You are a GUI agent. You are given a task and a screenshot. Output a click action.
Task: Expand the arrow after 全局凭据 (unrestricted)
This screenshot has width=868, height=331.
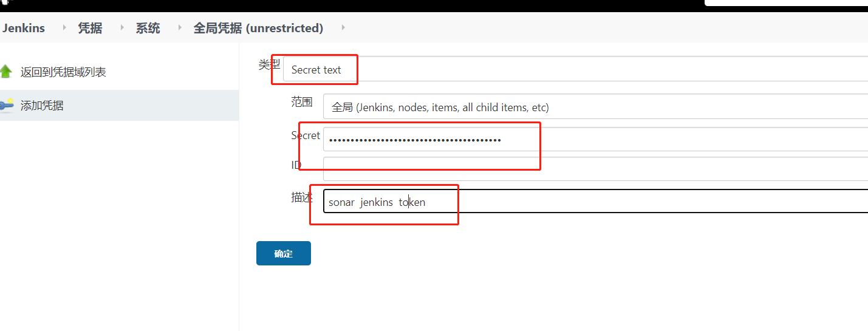[x=343, y=28]
